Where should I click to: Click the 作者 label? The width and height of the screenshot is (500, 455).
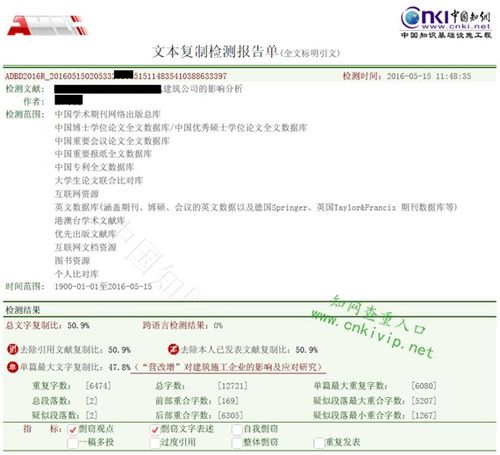pyautogui.click(x=34, y=101)
